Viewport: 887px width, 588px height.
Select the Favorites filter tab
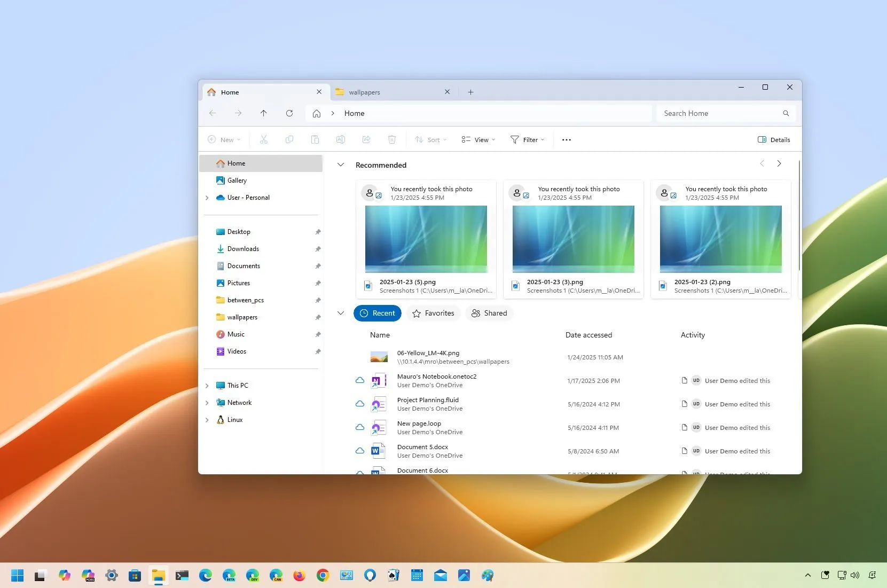coord(433,313)
